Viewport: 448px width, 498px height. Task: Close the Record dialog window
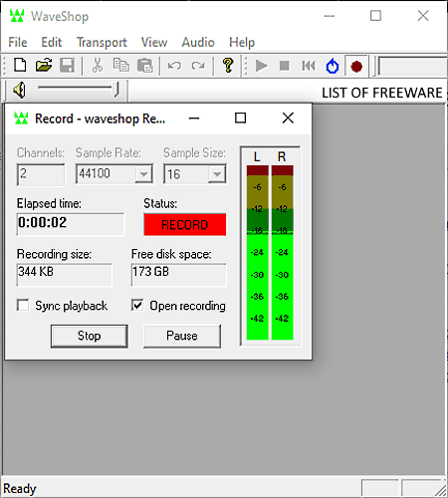coord(288,119)
